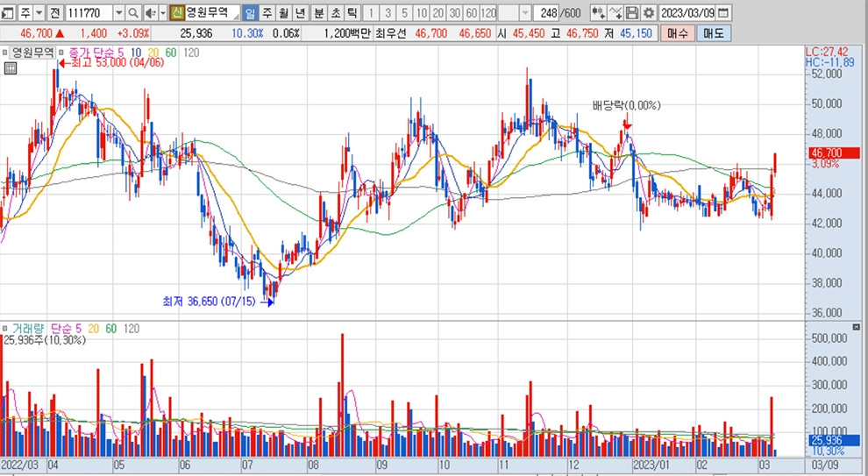Toggle the 일 (daily) period button
Image resolution: width=868 pixels, height=476 pixels.
[250, 13]
